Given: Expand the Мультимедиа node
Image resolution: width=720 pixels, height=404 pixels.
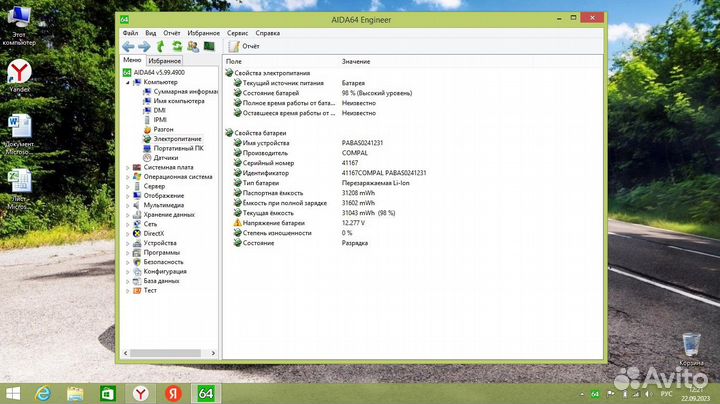Looking at the screenshot, I should [x=128, y=205].
